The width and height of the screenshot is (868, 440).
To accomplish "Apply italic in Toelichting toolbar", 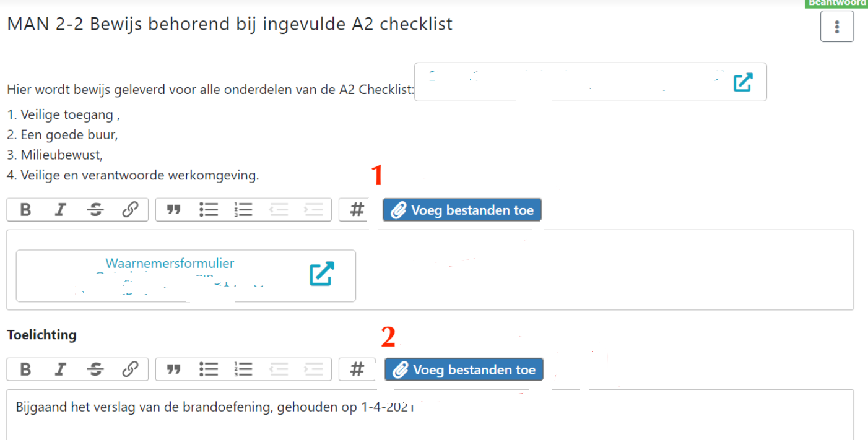I will [60, 369].
